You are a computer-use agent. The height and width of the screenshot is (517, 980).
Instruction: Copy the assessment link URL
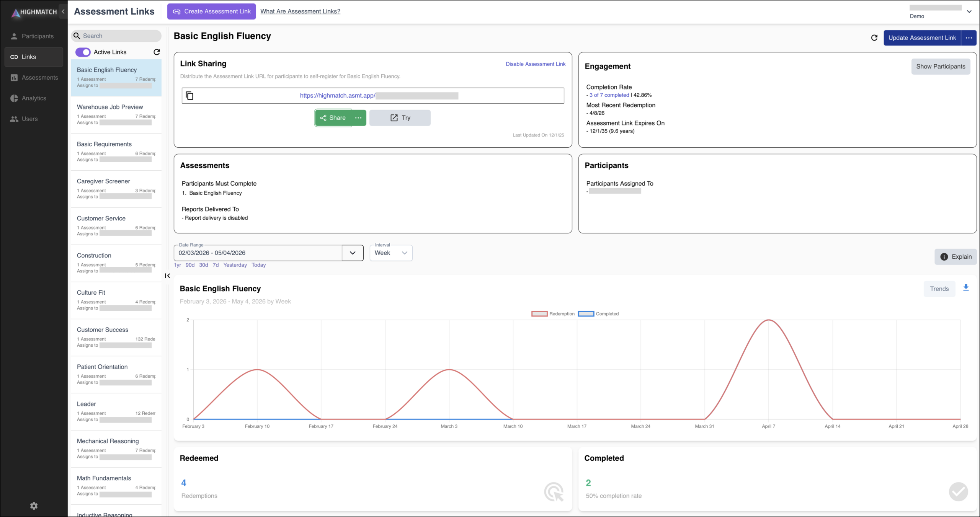click(189, 96)
